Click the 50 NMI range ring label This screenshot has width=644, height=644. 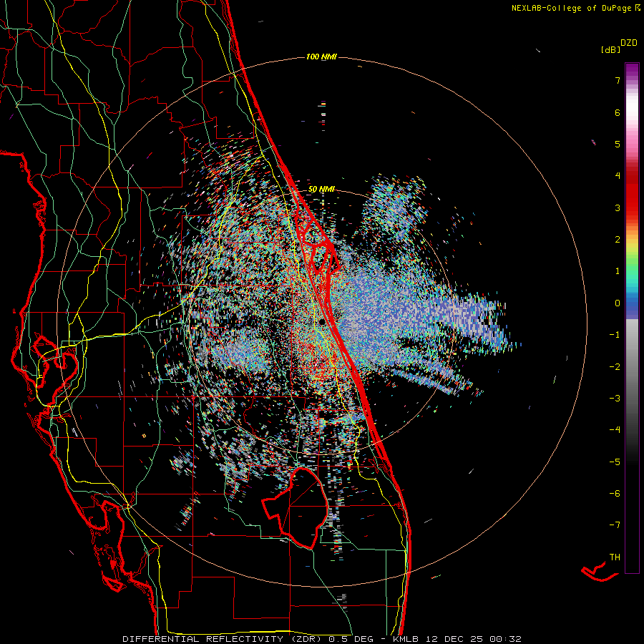click(x=321, y=189)
